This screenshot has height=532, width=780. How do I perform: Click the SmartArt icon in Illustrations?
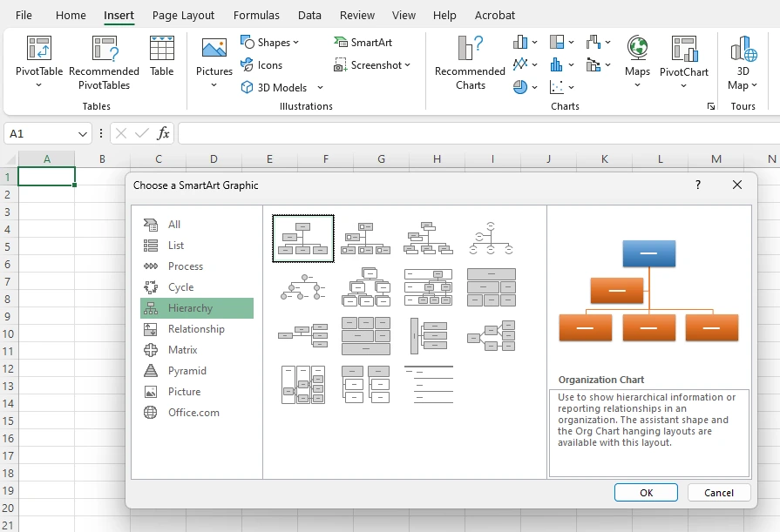(341, 43)
